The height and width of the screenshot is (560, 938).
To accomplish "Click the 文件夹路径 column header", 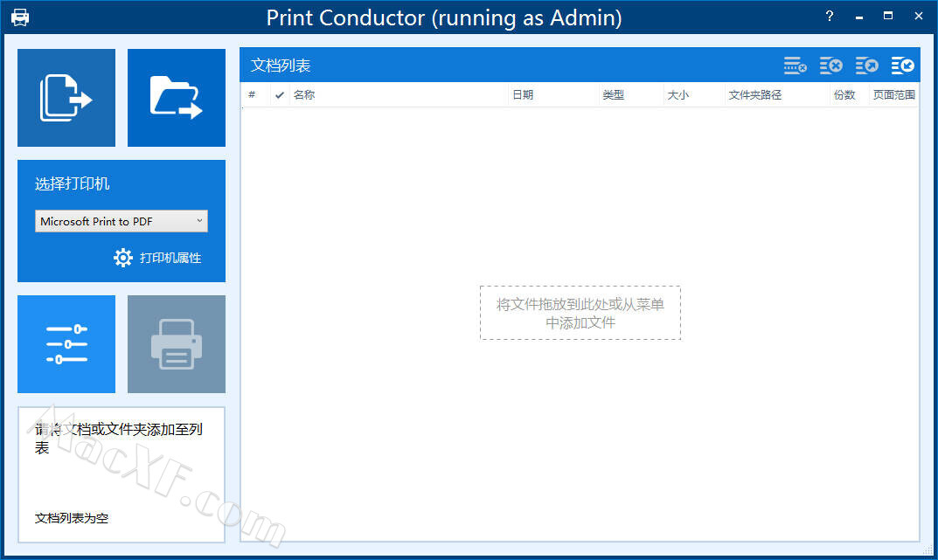I will 755,95.
